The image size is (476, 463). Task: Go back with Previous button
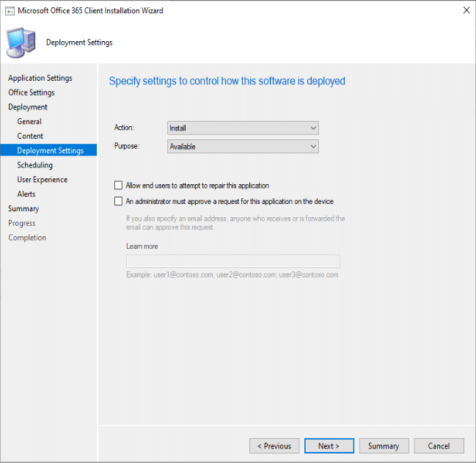(274, 445)
